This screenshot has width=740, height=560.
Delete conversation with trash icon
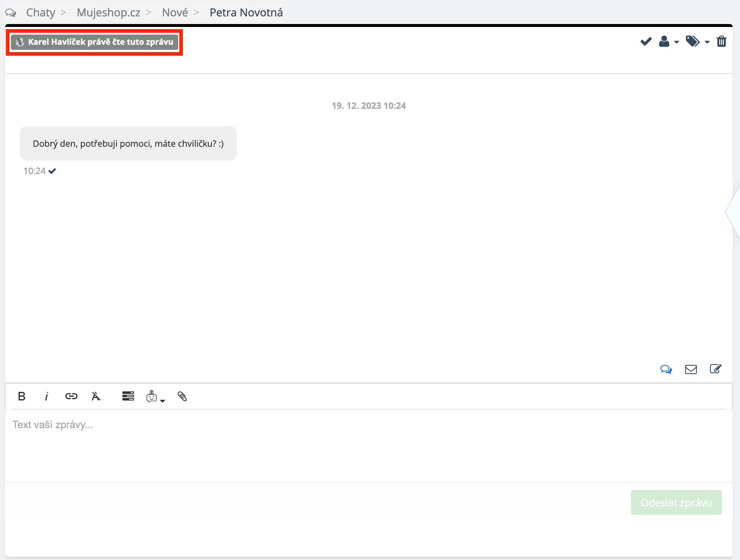coord(721,42)
